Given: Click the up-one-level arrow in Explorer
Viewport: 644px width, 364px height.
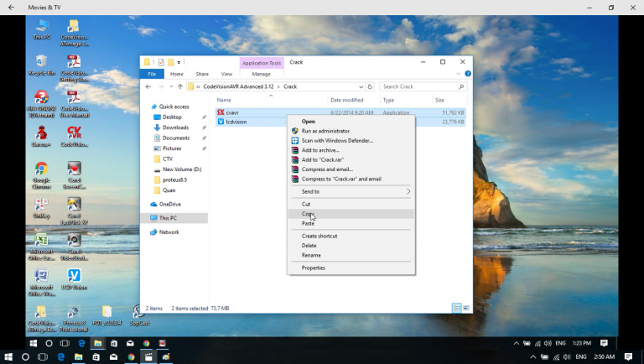Looking at the screenshot, I should (179, 86).
